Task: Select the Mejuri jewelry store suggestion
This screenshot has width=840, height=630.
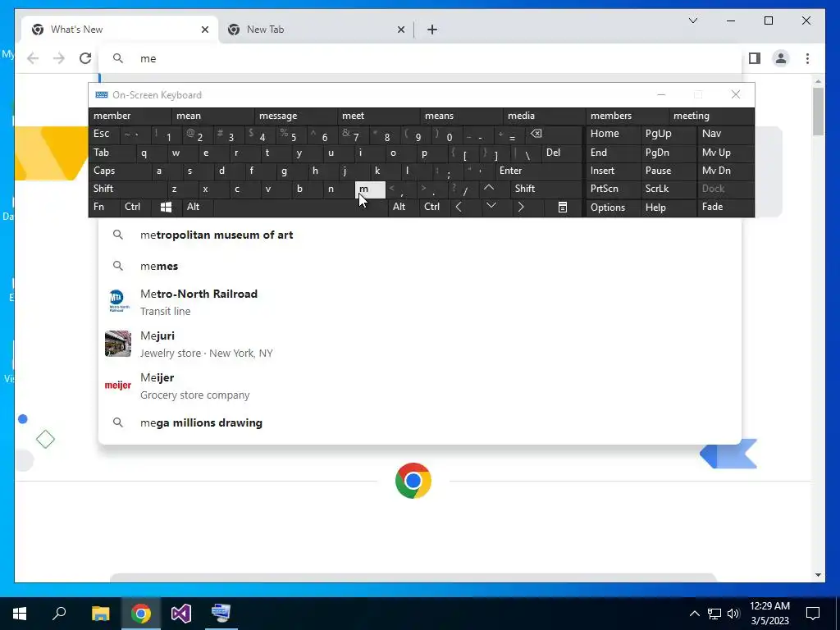Action: [420, 344]
